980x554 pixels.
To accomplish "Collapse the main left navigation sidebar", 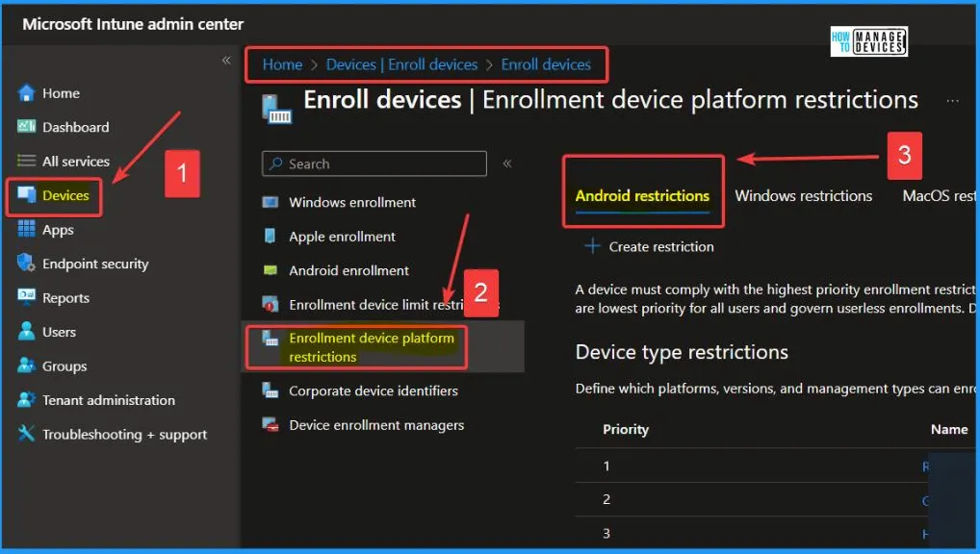I will [x=226, y=60].
